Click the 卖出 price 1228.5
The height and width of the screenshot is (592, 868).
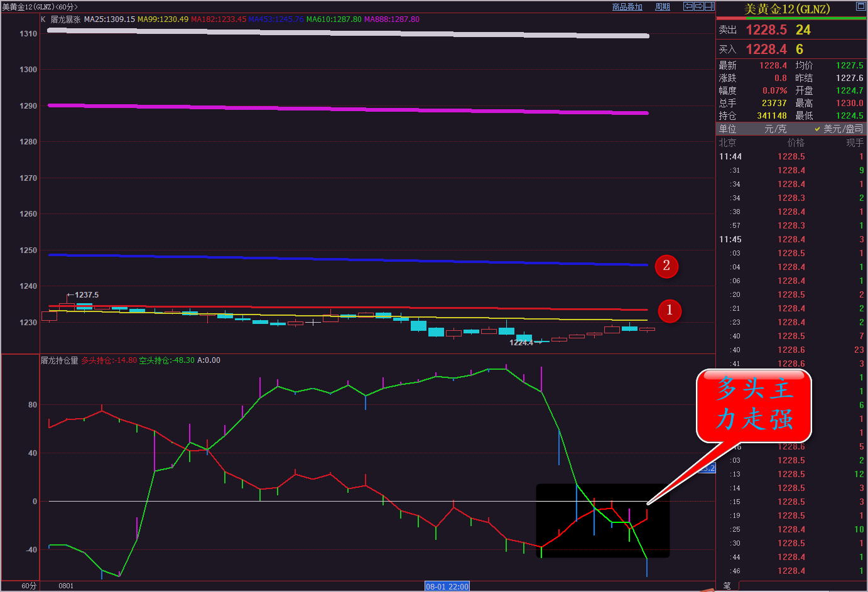[766, 30]
